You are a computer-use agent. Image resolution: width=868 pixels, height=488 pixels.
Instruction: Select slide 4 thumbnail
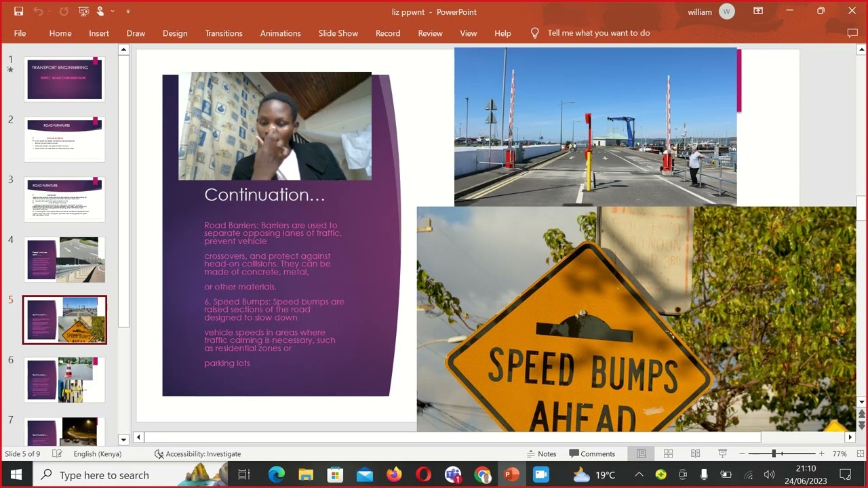[x=64, y=260]
